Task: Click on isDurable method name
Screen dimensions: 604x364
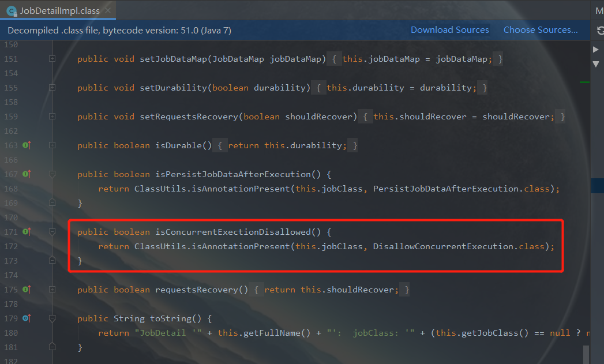Action: [178, 145]
